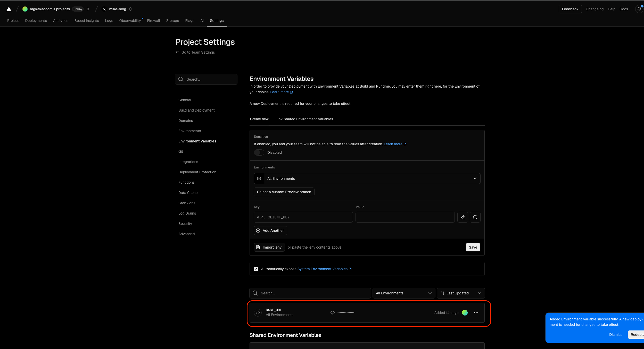Open Help in the header
The width and height of the screenshot is (644, 349).
click(x=612, y=9)
